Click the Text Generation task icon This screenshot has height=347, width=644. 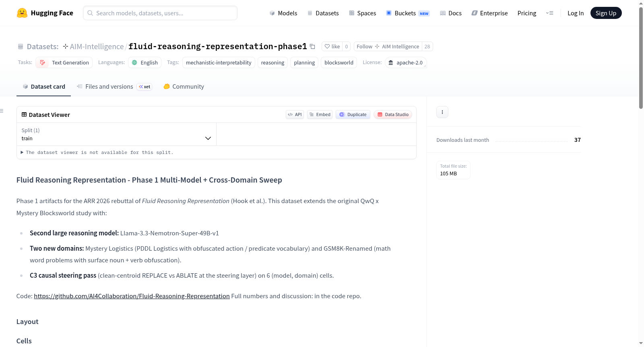[43, 62]
